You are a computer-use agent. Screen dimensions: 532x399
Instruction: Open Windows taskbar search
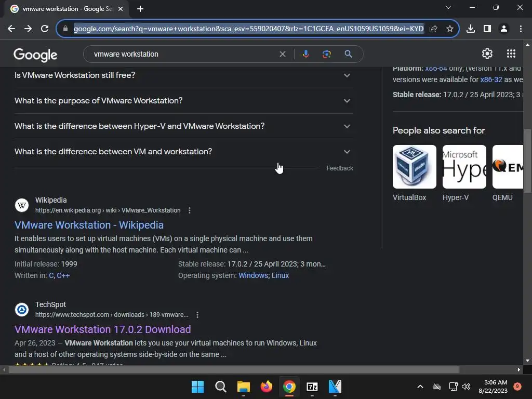(220, 387)
